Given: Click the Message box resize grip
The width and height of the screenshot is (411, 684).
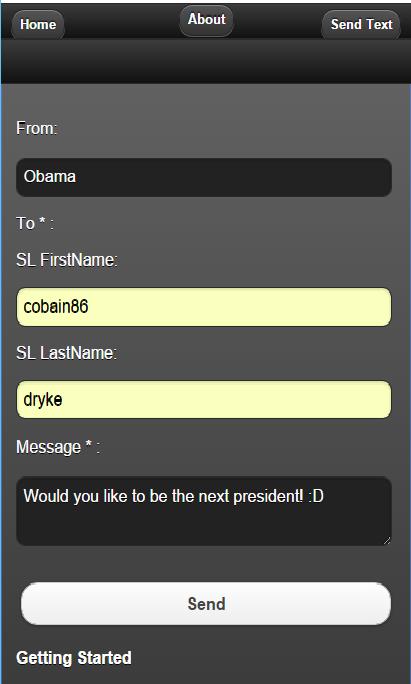Looking at the screenshot, I should (x=387, y=540).
